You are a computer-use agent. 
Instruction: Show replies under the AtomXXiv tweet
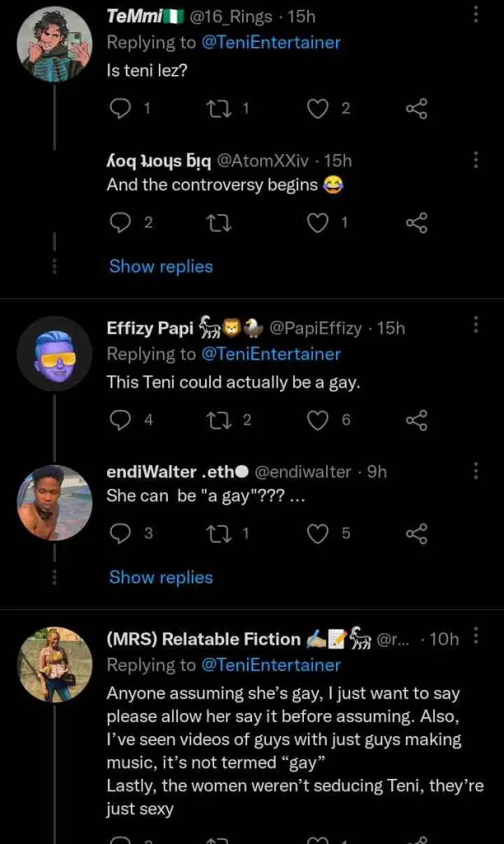coord(161,266)
